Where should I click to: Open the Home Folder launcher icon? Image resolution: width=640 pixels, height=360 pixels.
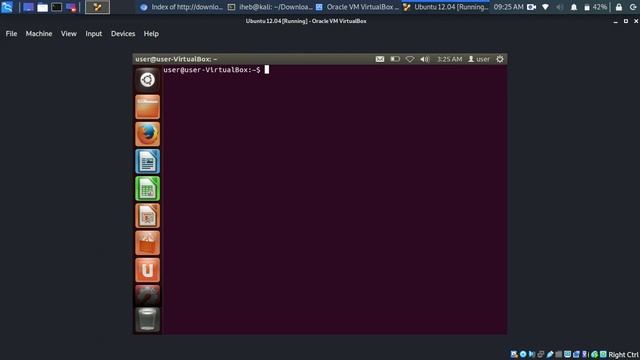click(147, 107)
